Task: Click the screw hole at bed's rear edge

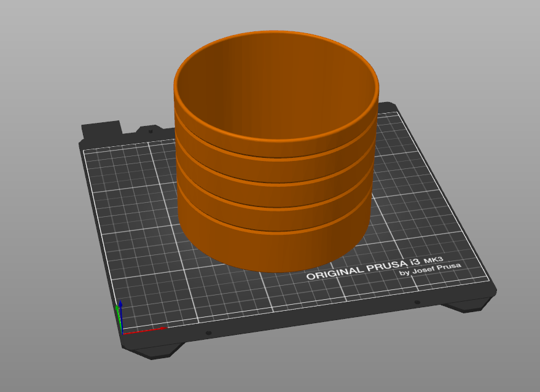Action: 151,131
